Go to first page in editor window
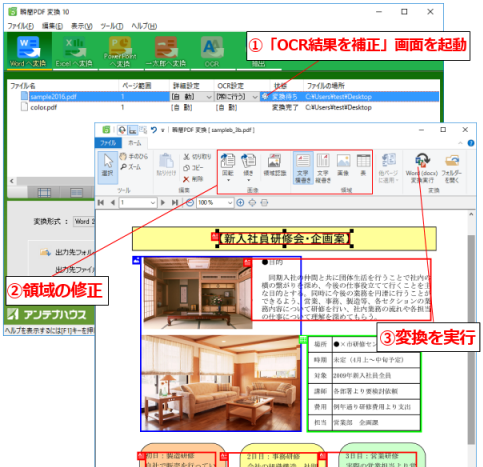Image resolution: width=483 pixels, height=467 pixels. point(101,202)
